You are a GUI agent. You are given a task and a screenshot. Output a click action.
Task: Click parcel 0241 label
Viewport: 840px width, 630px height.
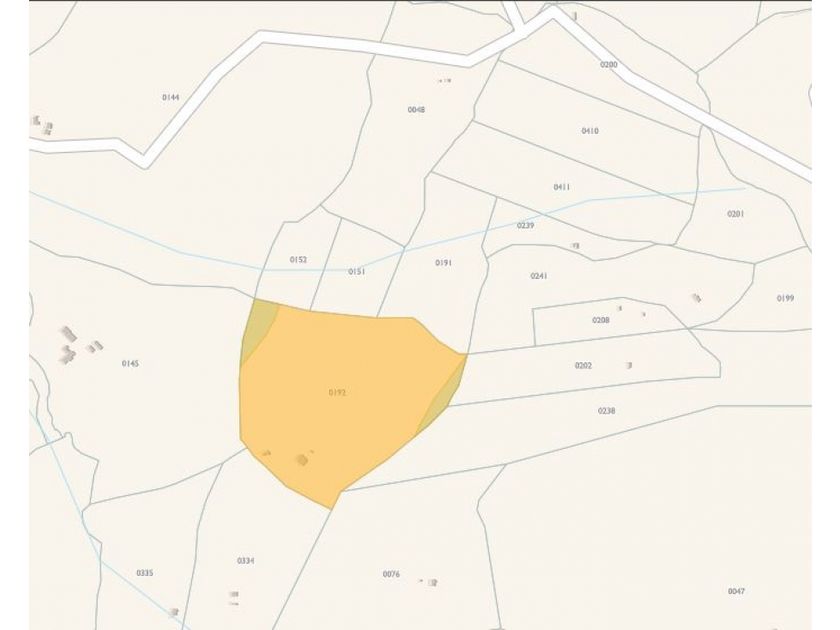539,276
